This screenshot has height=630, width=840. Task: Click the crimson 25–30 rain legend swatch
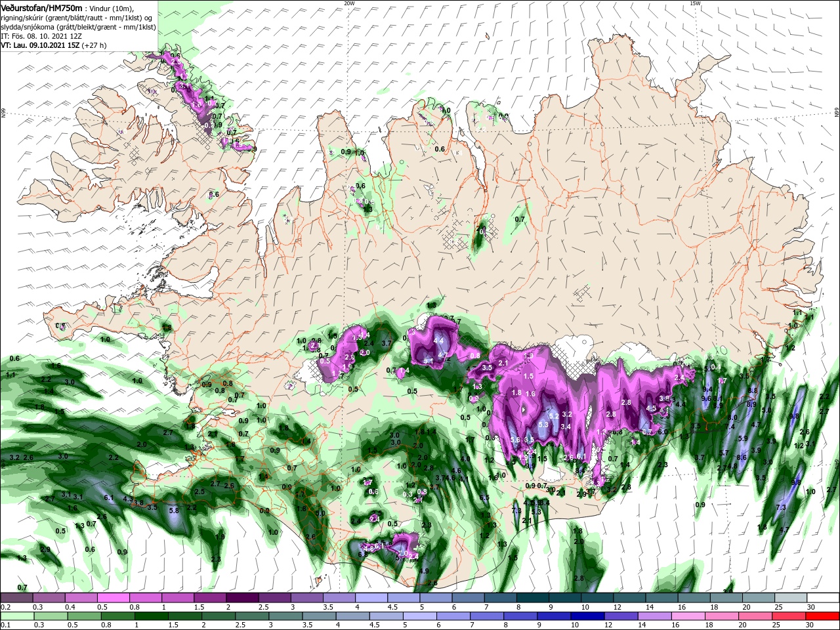789,616
